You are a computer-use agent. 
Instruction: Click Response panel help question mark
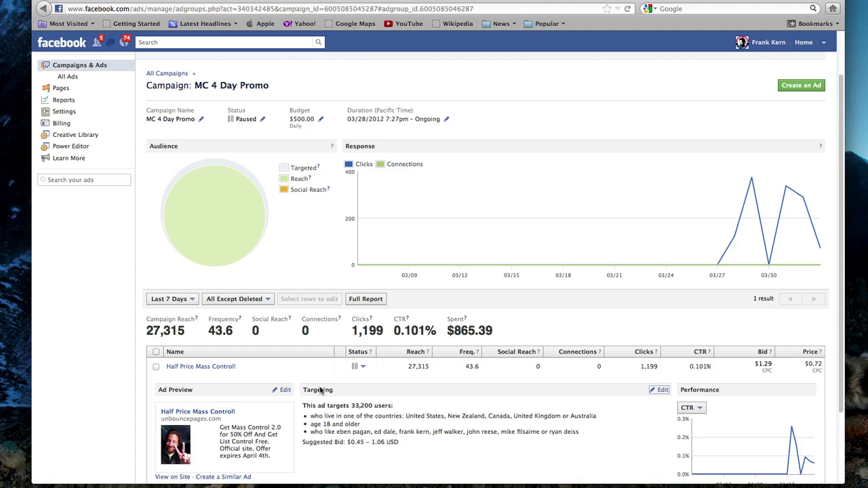coord(820,146)
